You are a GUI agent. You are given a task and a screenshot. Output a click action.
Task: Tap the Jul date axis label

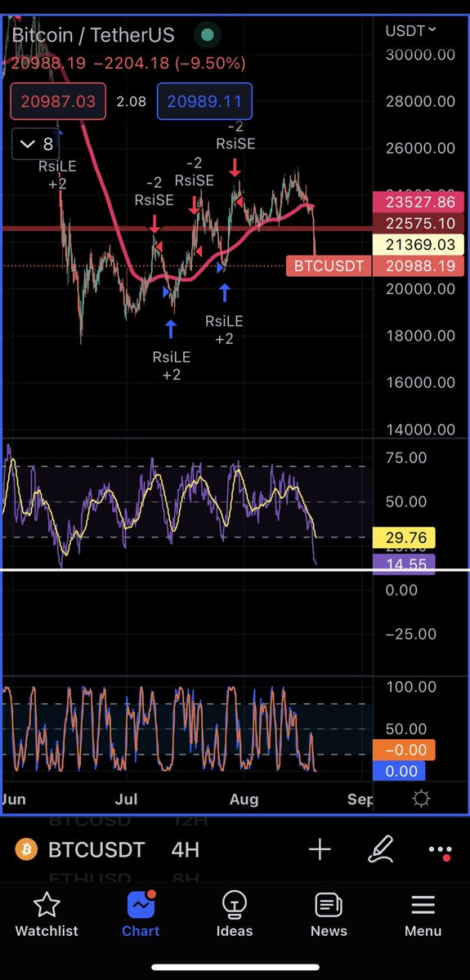[x=125, y=800]
